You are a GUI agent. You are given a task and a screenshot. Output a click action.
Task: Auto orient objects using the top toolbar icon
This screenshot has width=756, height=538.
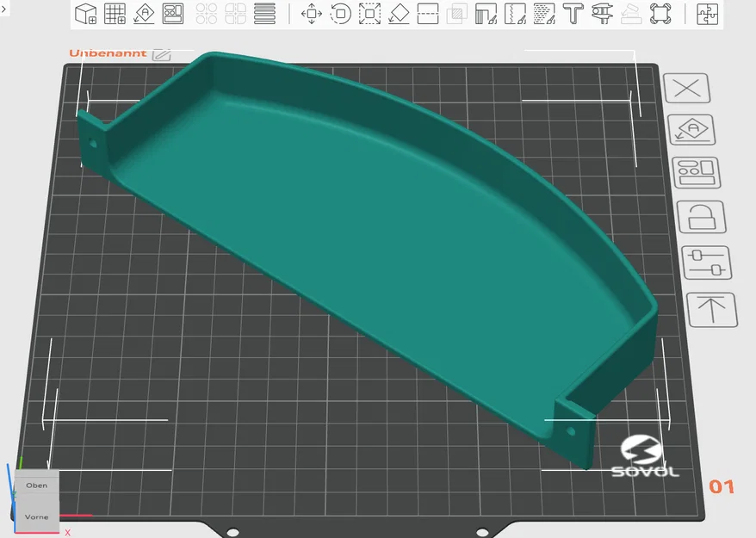(x=144, y=14)
